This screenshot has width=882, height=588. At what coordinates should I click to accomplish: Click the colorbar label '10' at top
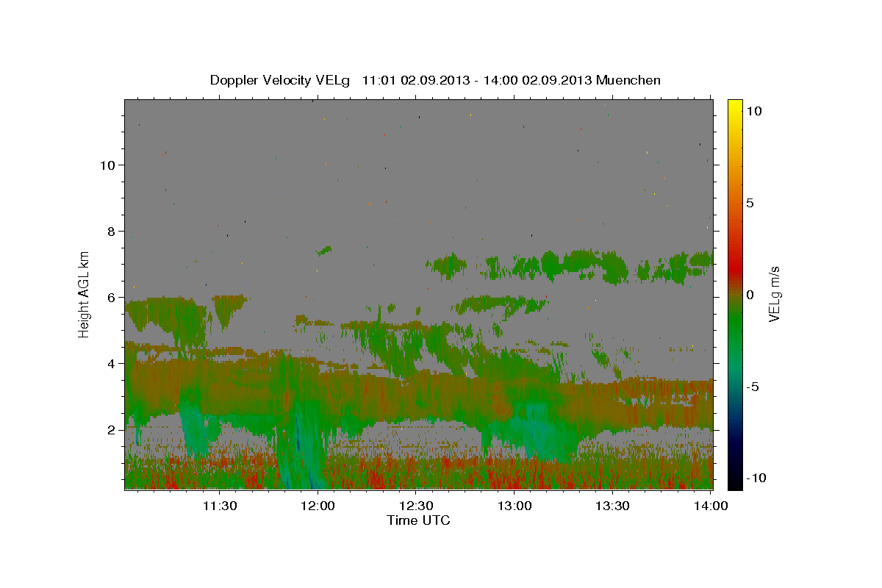click(x=753, y=110)
